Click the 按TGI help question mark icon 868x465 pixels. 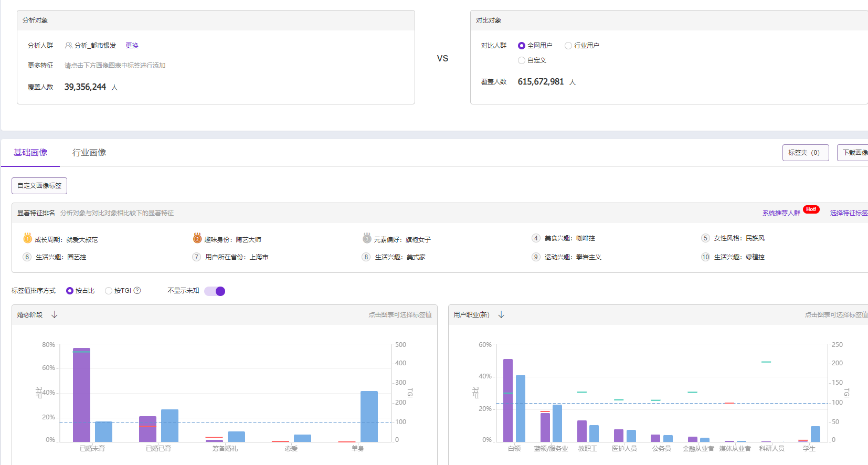pyautogui.click(x=137, y=291)
